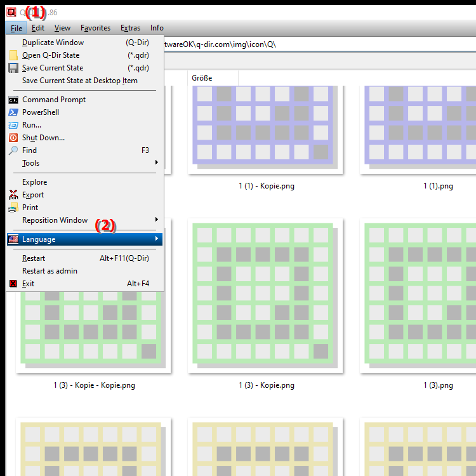Click the Find magnifier icon
This screenshot has height=476, width=476.
click(x=13, y=150)
